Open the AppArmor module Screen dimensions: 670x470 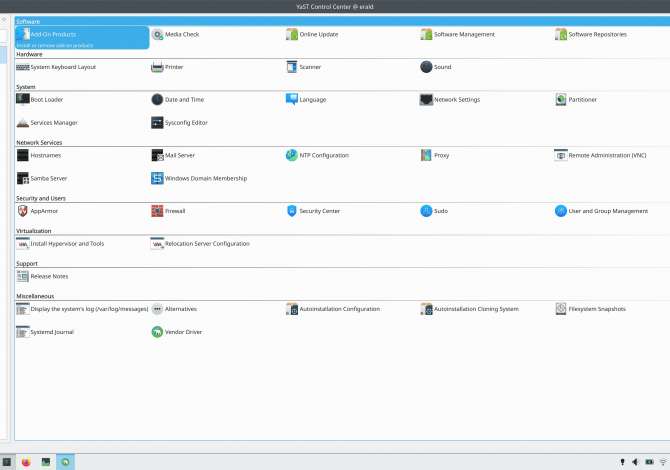tap(37, 211)
